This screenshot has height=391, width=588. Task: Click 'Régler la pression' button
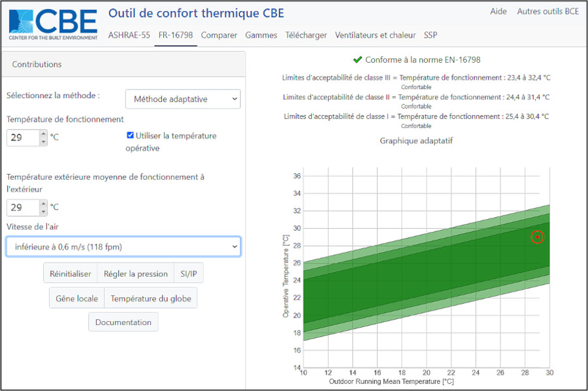136,273
